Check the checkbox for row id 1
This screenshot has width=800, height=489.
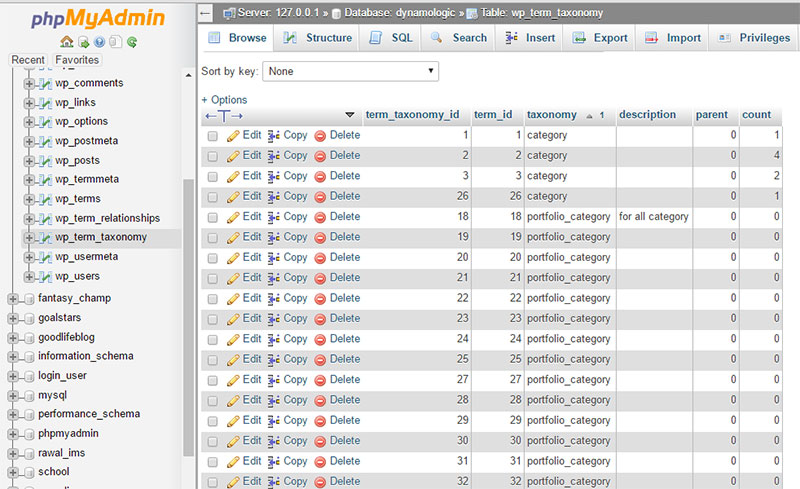213,136
